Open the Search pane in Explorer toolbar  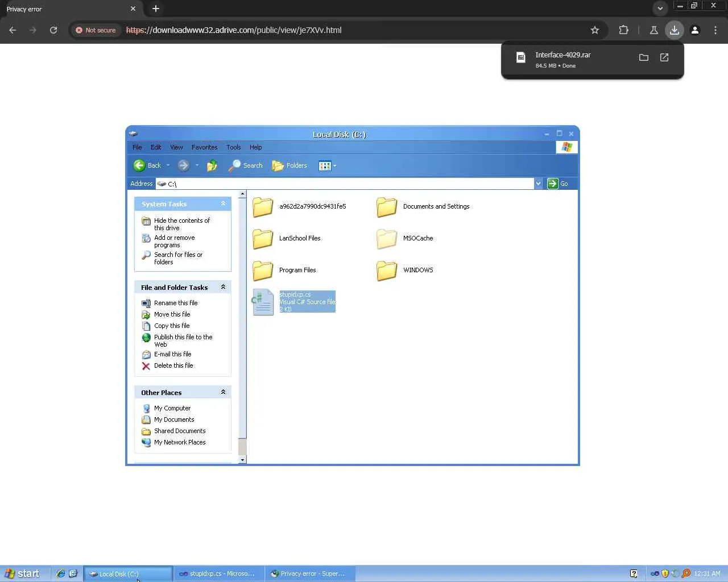point(245,165)
